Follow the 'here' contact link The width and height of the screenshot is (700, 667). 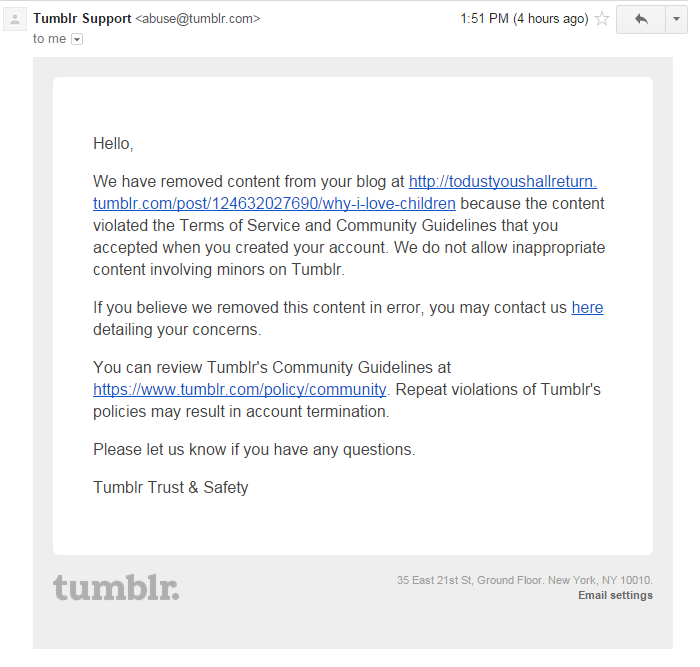point(587,308)
